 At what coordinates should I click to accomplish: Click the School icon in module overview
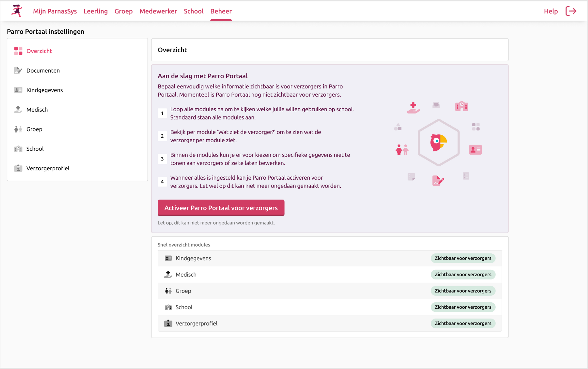click(x=168, y=307)
